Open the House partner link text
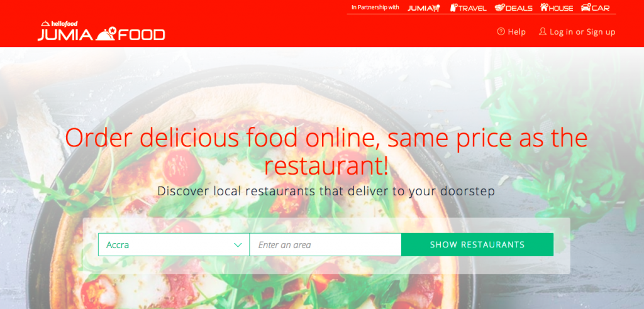Image resolution: width=644 pixels, height=309 pixels. click(561, 8)
